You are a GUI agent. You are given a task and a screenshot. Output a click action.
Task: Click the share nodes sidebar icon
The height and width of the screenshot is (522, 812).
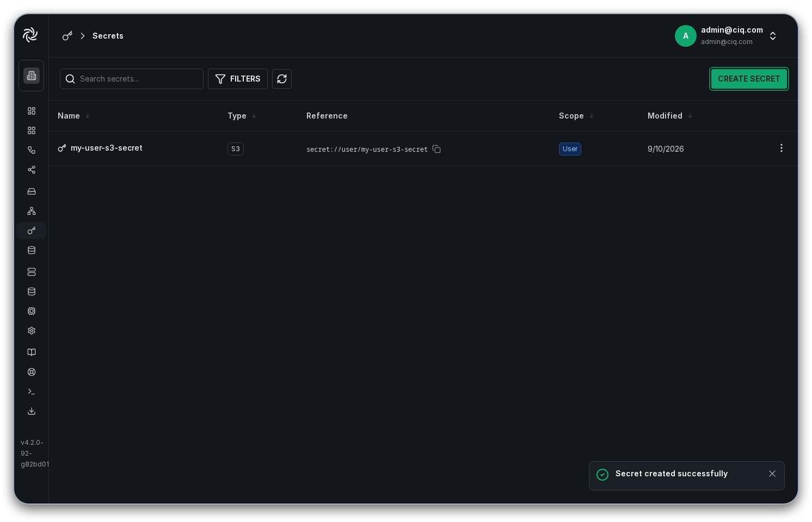coord(32,170)
